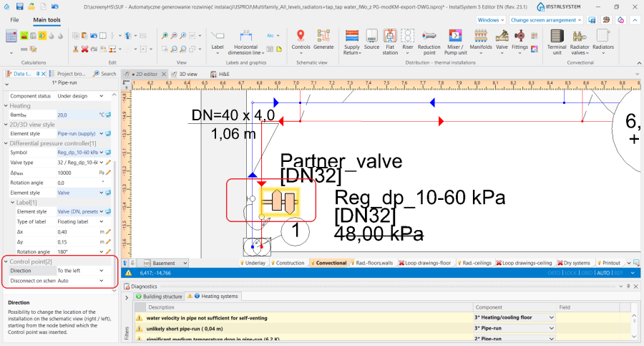Image resolution: width=644 pixels, height=346 pixels.
Task: Click the pencil edit icon next to Valve type
Action: [x=108, y=163]
